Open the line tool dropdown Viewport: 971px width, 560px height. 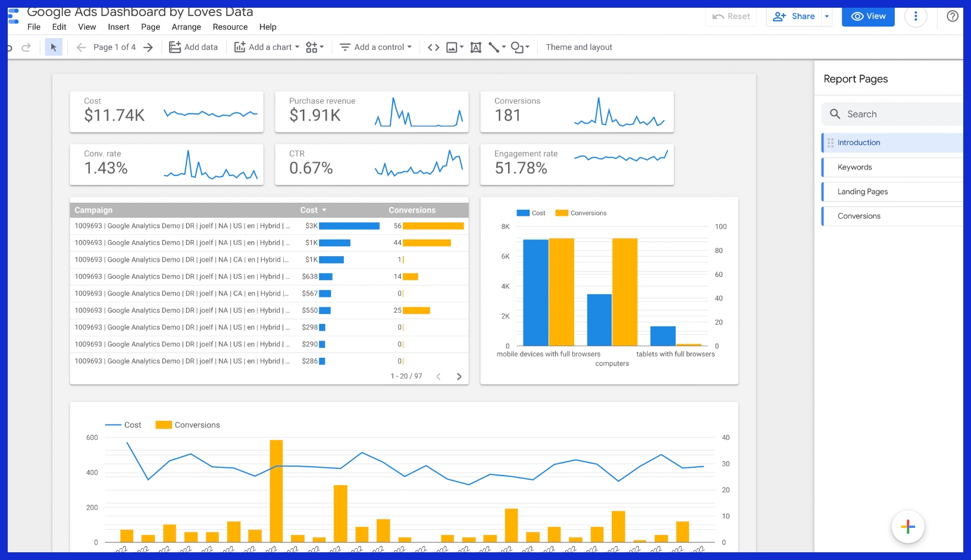click(497, 47)
